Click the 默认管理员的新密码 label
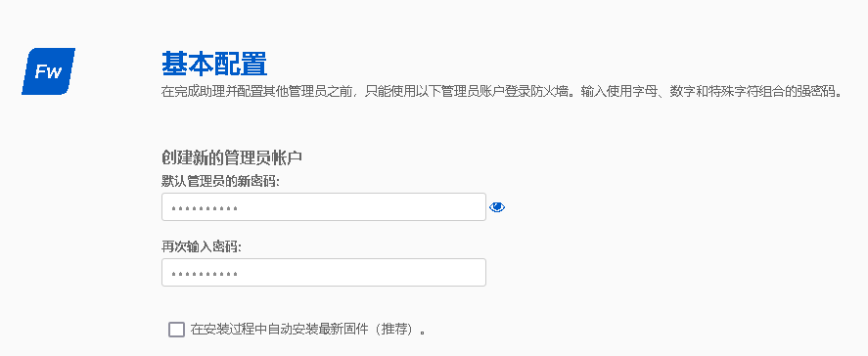868x356 pixels. 220,182
